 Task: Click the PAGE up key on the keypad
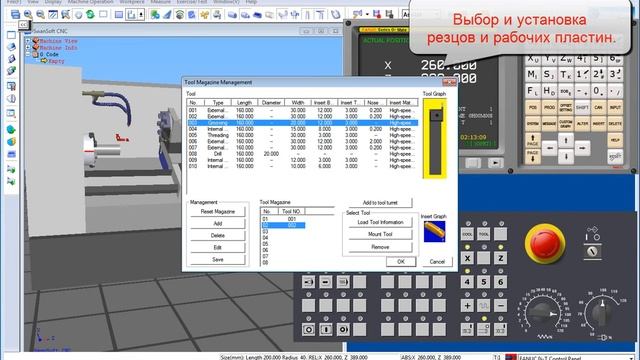pyautogui.click(x=533, y=140)
